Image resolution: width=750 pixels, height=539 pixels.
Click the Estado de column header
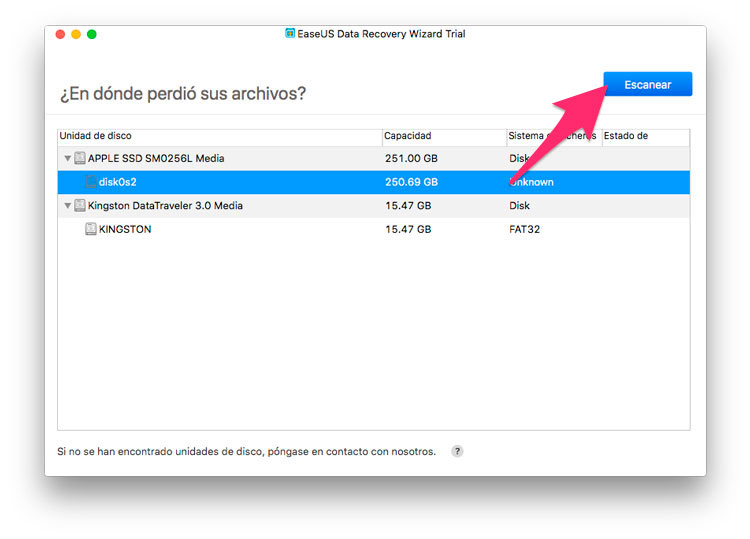645,136
